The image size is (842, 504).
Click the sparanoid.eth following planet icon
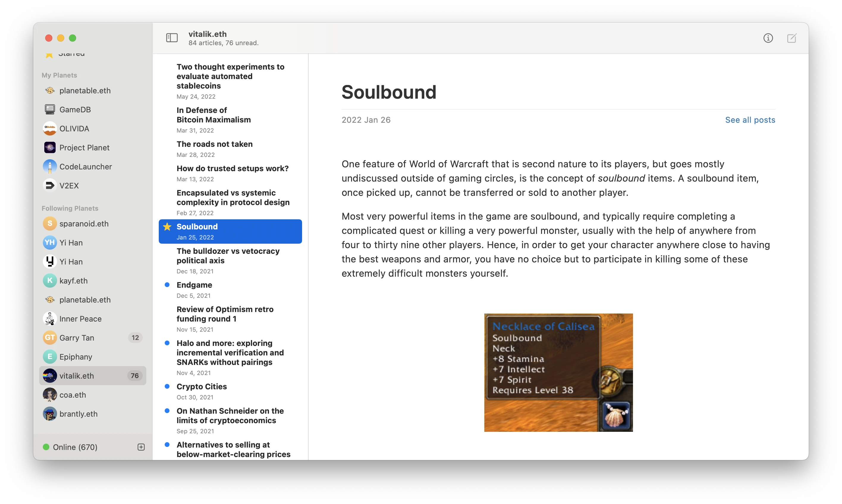tap(49, 223)
